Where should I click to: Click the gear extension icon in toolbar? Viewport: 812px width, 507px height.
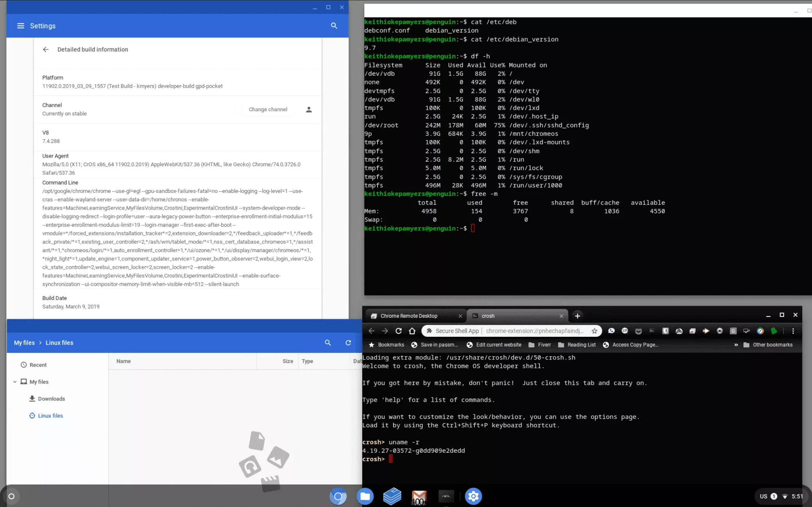click(x=719, y=331)
